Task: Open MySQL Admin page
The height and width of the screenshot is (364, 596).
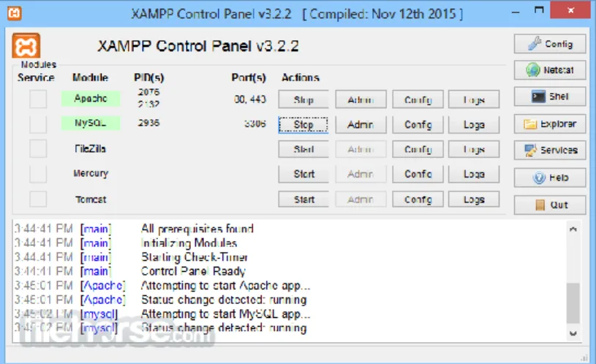Action: pyautogui.click(x=361, y=124)
